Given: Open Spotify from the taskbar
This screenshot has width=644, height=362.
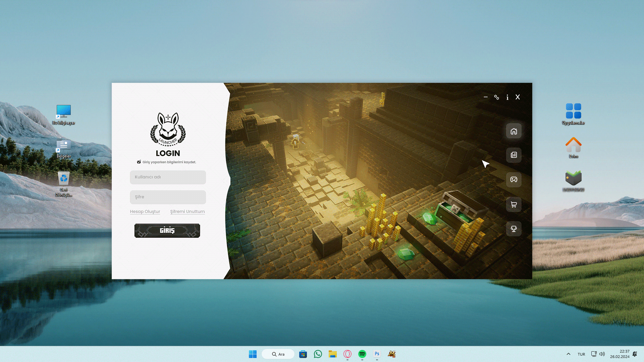Looking at the screenshot, I should (362, 354).
